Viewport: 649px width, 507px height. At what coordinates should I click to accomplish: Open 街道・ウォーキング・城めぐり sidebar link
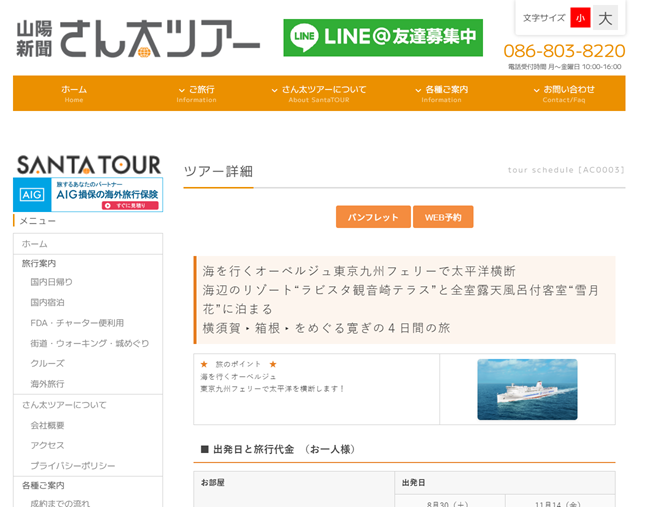pos(89,343)
